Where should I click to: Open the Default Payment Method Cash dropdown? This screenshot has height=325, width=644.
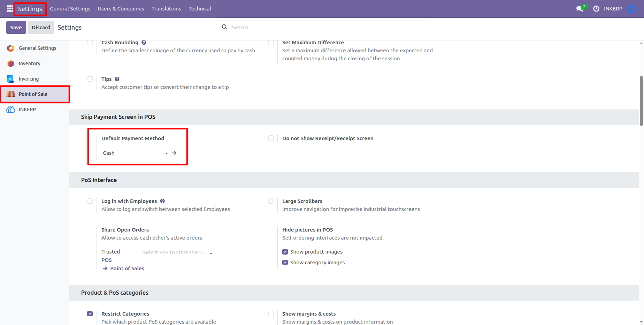click(135, 153)
